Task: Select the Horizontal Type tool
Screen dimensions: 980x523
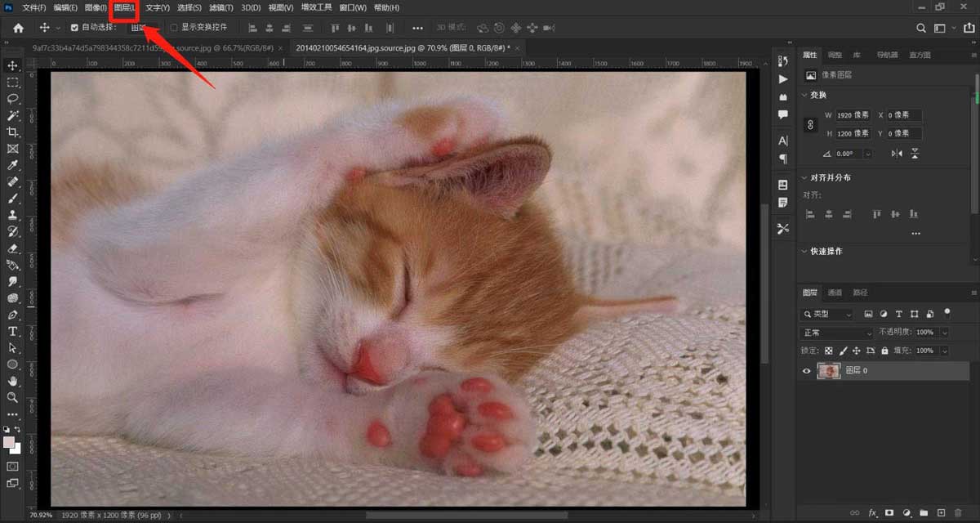Action: click(x=13, y=331)
